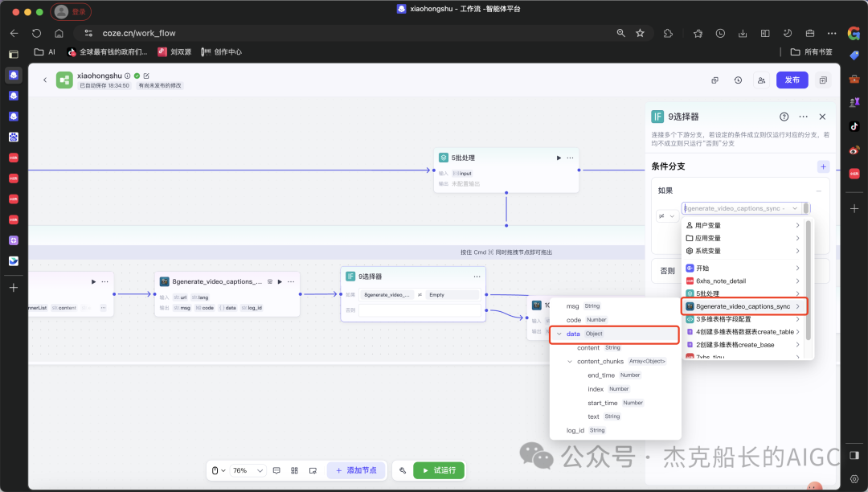Open the version history clock icon

click(738, 80)
